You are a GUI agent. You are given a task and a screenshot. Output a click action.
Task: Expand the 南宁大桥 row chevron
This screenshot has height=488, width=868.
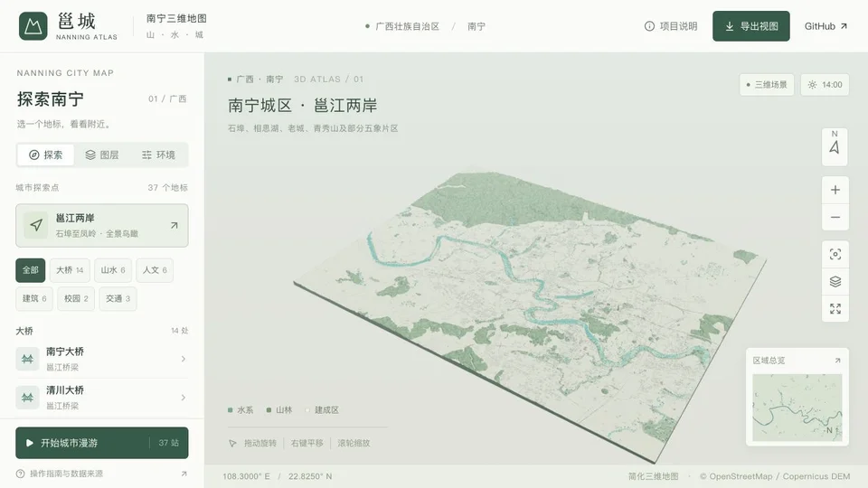point(184,359)
